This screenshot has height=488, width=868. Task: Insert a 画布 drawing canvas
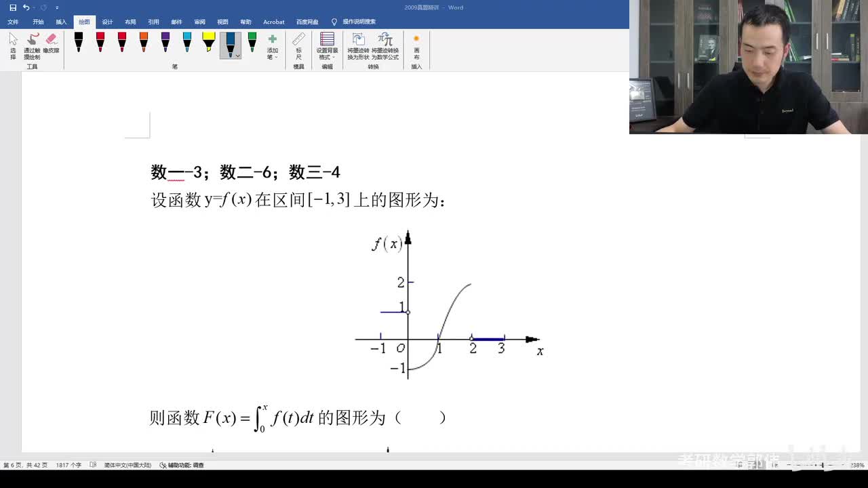pyautogui.click(x=416, y=47)
